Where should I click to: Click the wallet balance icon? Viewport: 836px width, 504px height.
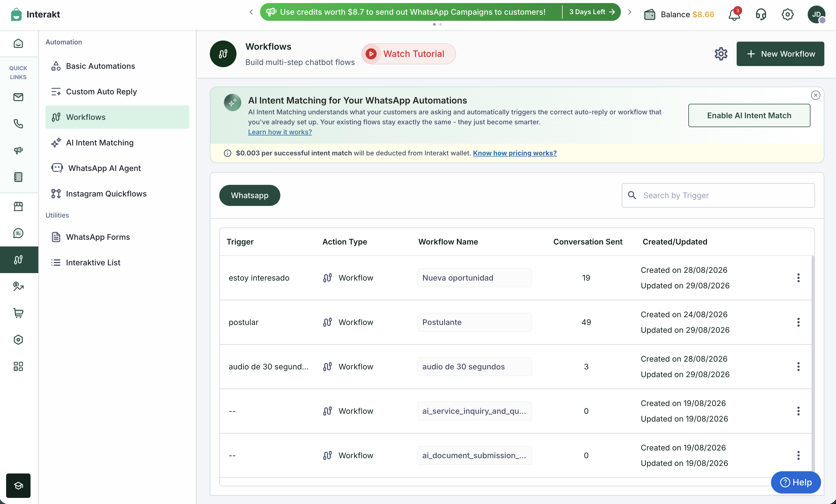(649, 15)
